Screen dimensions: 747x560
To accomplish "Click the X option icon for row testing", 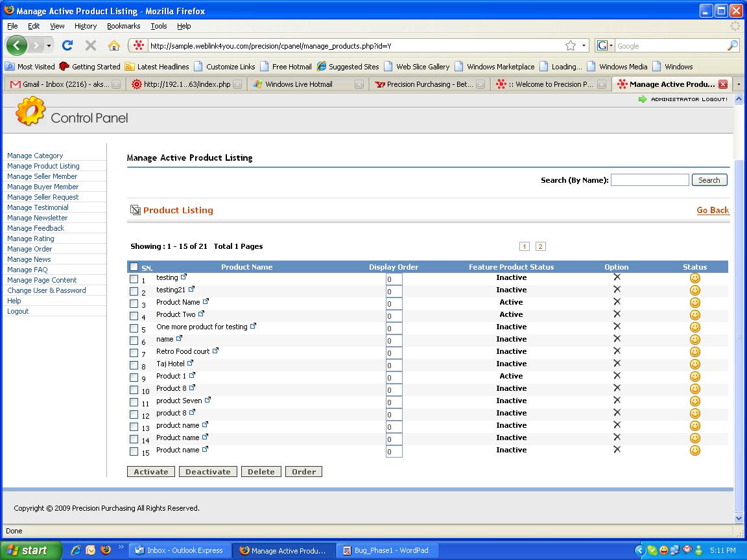I will [x=617, y=277].
